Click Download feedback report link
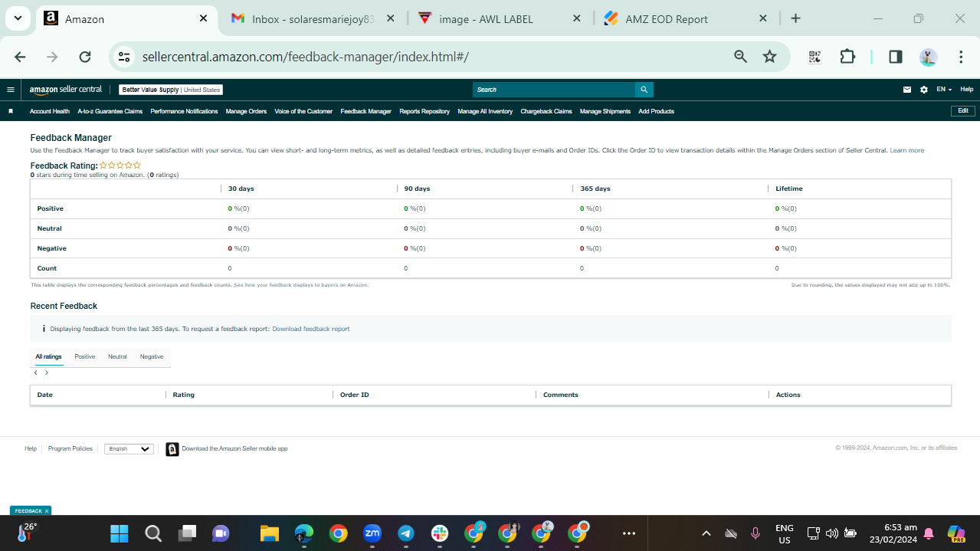 pyautogui.click(x=311, y=329)
